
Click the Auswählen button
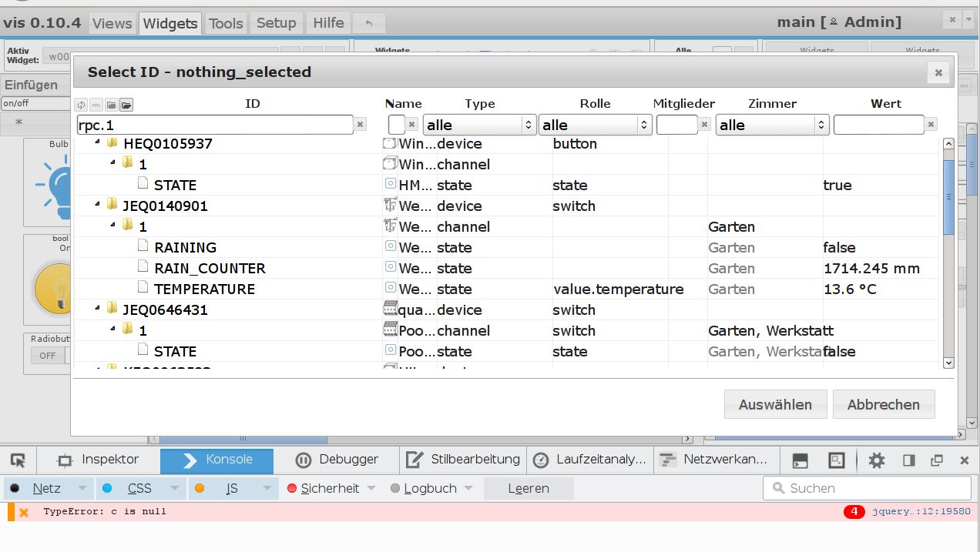click(x=775, y=404)
